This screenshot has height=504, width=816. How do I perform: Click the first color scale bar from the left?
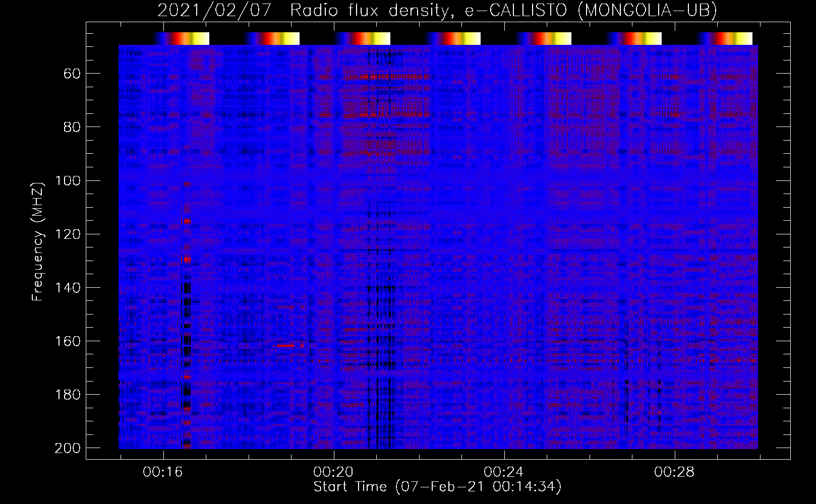181,38
